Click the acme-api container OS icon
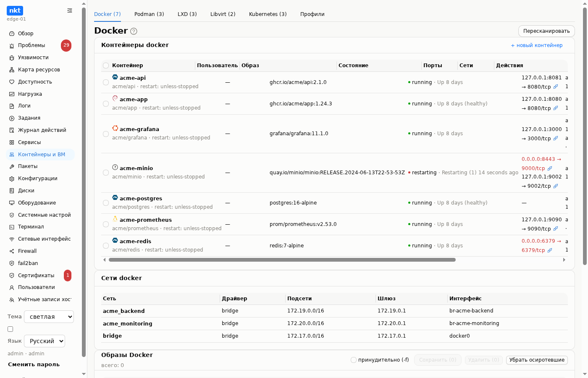588x378 pixels. pyautogui.click(x=115, y=77)
